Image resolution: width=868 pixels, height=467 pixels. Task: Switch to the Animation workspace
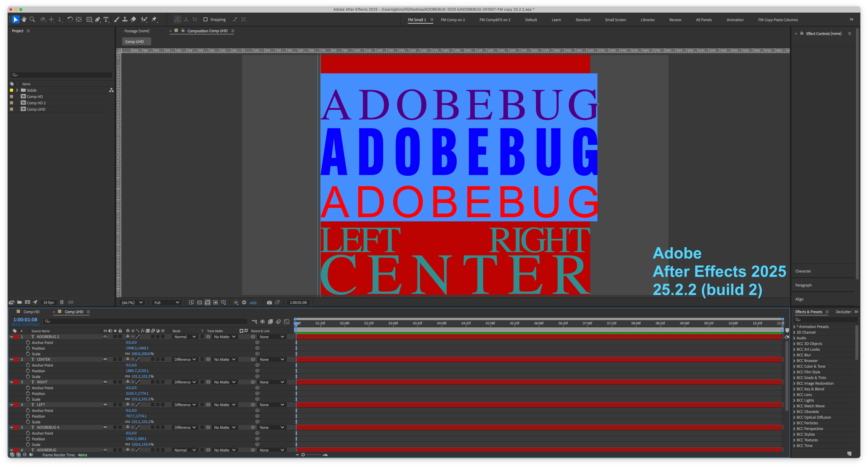click(735, 20)
